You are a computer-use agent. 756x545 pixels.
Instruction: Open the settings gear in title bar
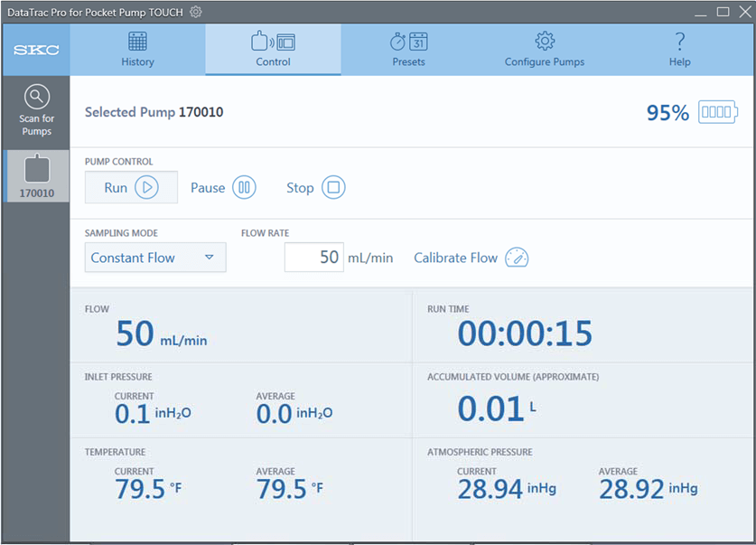click(x=195, y=12)
